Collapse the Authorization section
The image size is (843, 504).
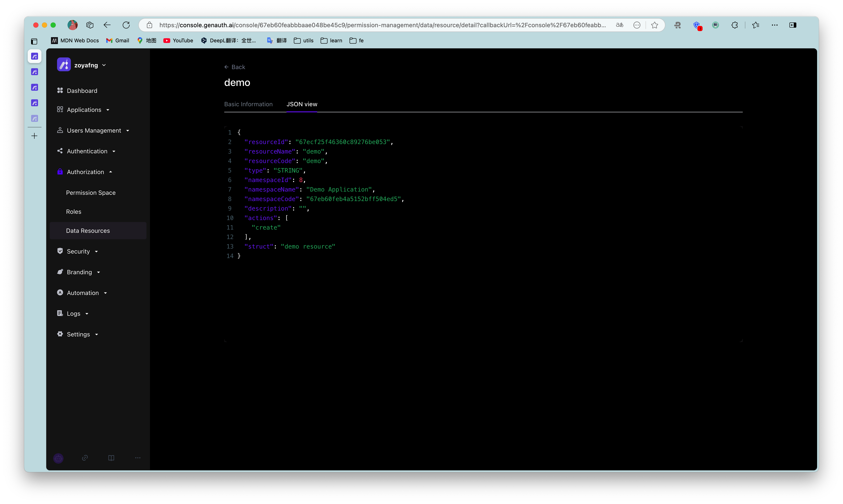tap(111, 171)
